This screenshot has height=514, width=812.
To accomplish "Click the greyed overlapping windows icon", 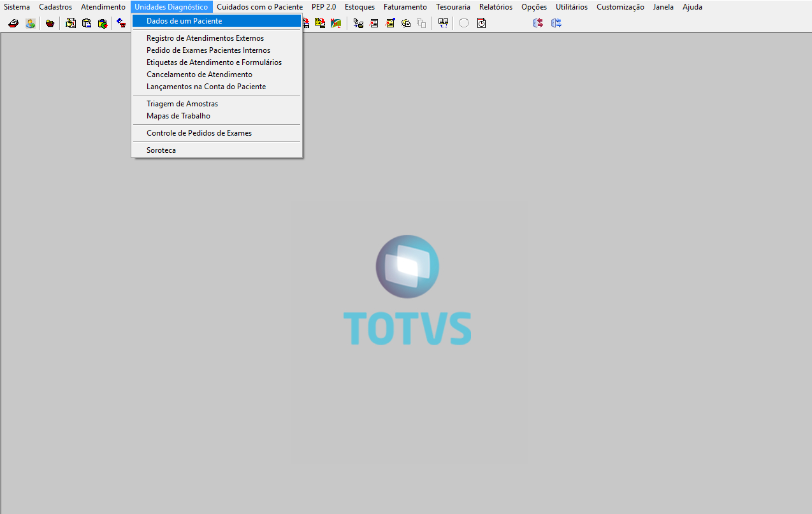I will tap(421, 23).
